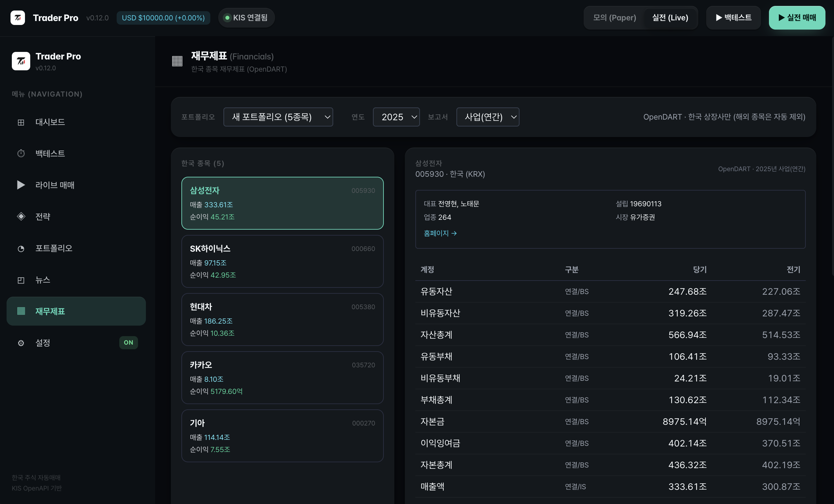Select the 삼성전자 stock card
The height and width of the screenshot is (504, 834).
pyautogui.click(x=282, y=203)
